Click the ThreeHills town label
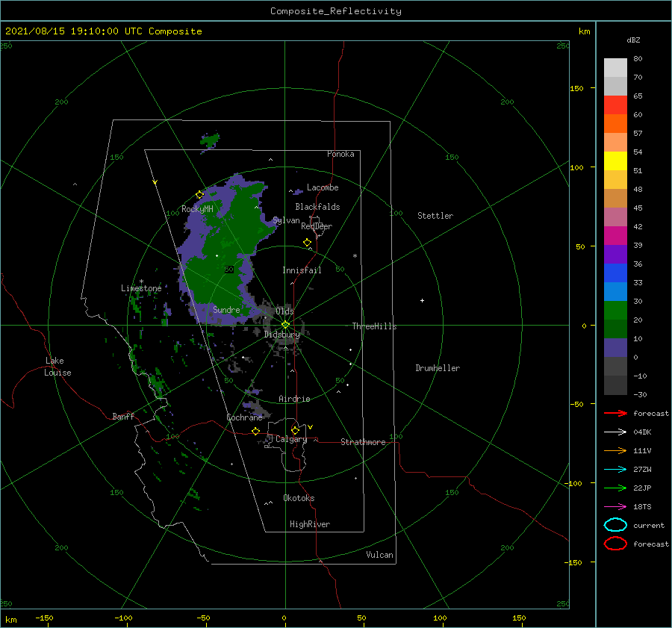This screenshot has height=628, width=672. [374, 326]
